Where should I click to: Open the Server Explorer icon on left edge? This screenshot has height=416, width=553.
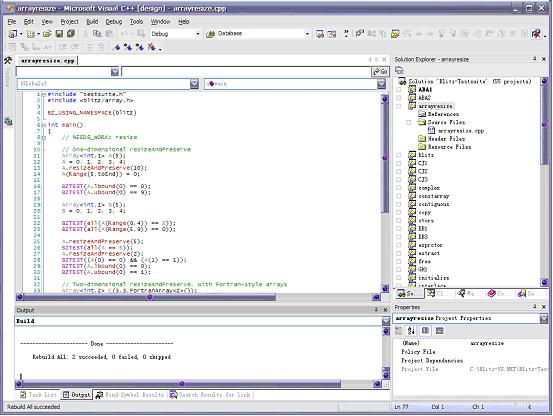pos(8,122)
